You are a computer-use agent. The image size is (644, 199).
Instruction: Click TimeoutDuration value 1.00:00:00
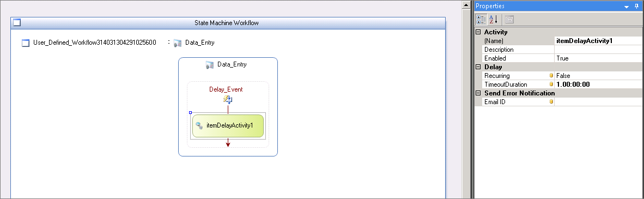click(x=599, y=85)
